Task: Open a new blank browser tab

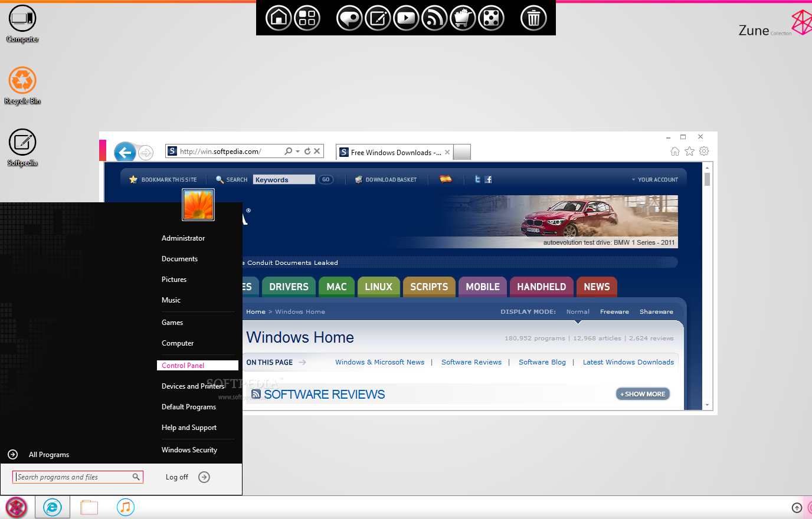Action: 462,152
